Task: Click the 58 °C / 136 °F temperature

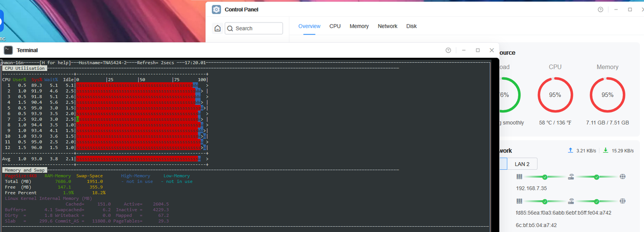Action: tap(555, 123)
